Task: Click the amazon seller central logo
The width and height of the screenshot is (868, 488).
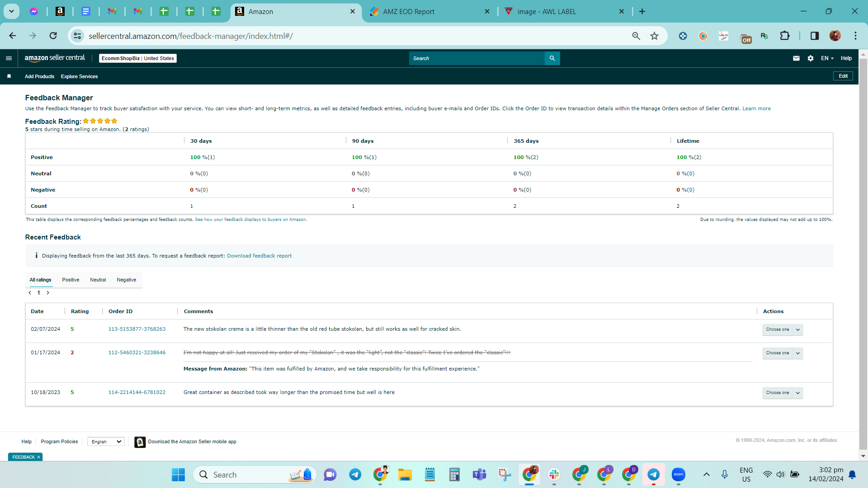Action: (x=55, y=58)
